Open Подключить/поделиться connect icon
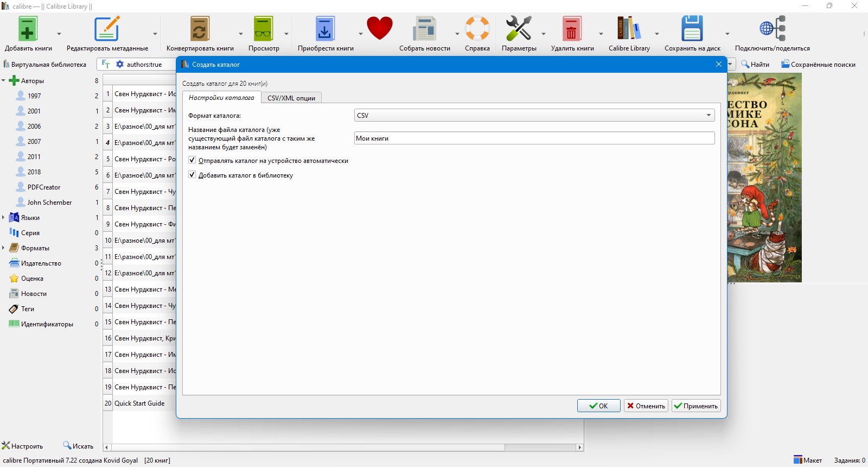The image size is (868, 467). 773,29
